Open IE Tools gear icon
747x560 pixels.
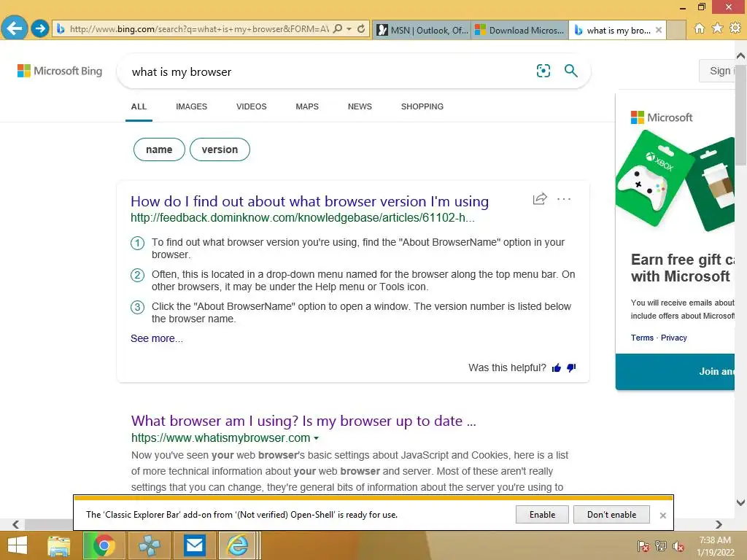point(735,28)
